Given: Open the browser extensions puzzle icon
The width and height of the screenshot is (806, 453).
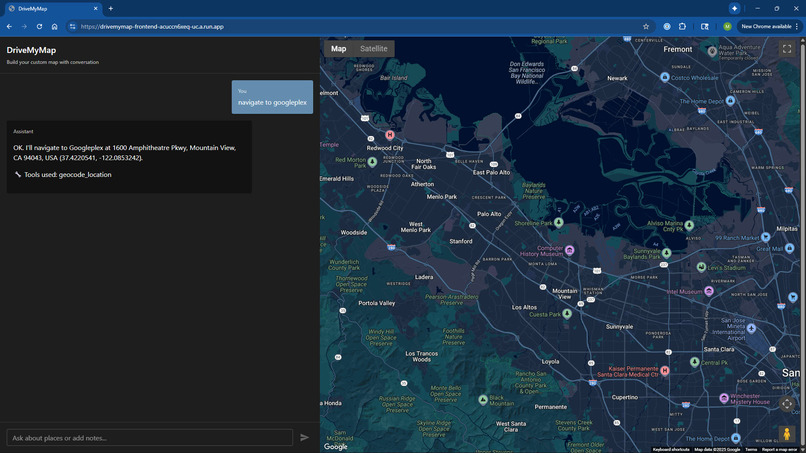Looking at the screenshot, I should coord(682,26).
